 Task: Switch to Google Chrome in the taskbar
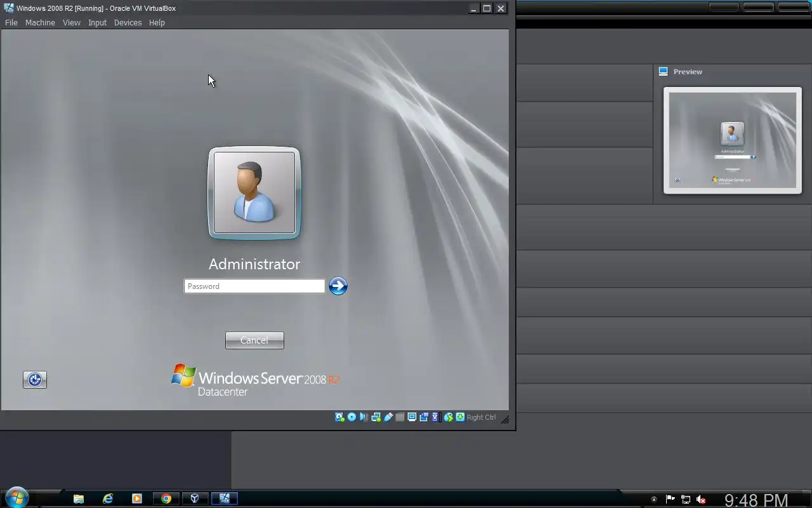166,498
